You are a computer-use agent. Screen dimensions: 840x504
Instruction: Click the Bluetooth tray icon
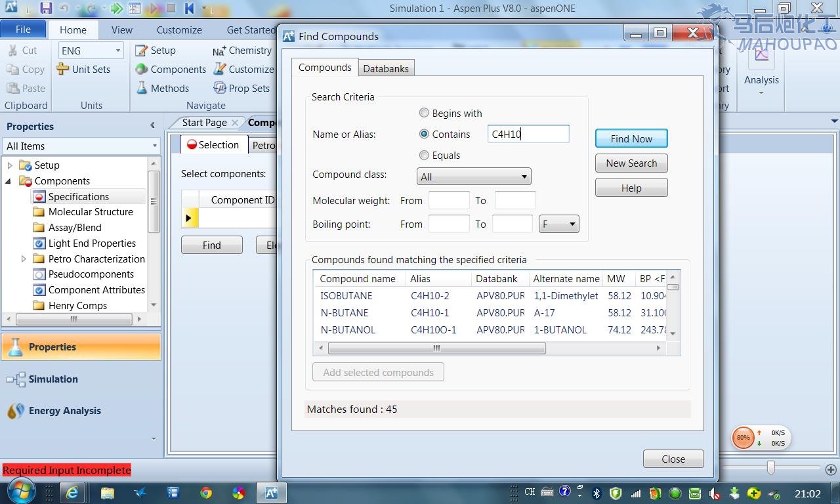597,493
